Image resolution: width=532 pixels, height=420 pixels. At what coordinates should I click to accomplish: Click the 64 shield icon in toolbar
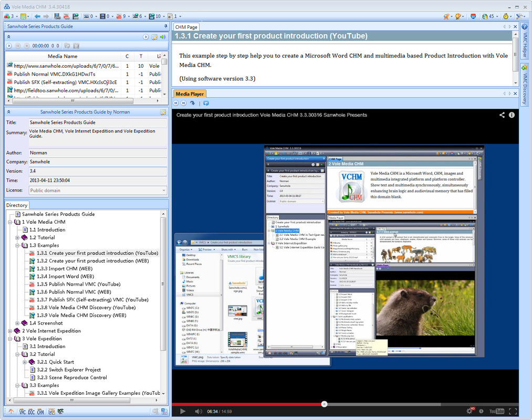[x=473, y=16]
